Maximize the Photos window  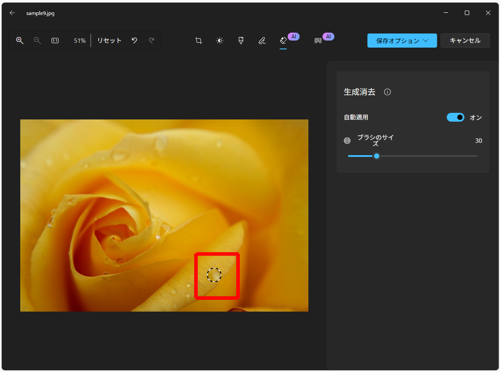[467, 13]
